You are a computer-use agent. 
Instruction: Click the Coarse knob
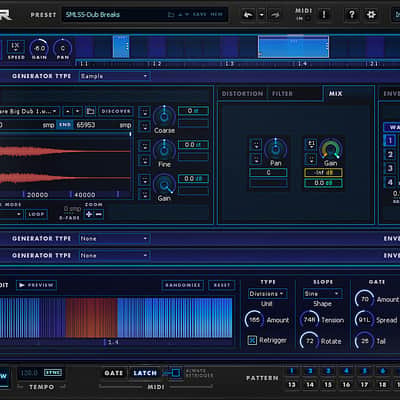tap(164, 116)
